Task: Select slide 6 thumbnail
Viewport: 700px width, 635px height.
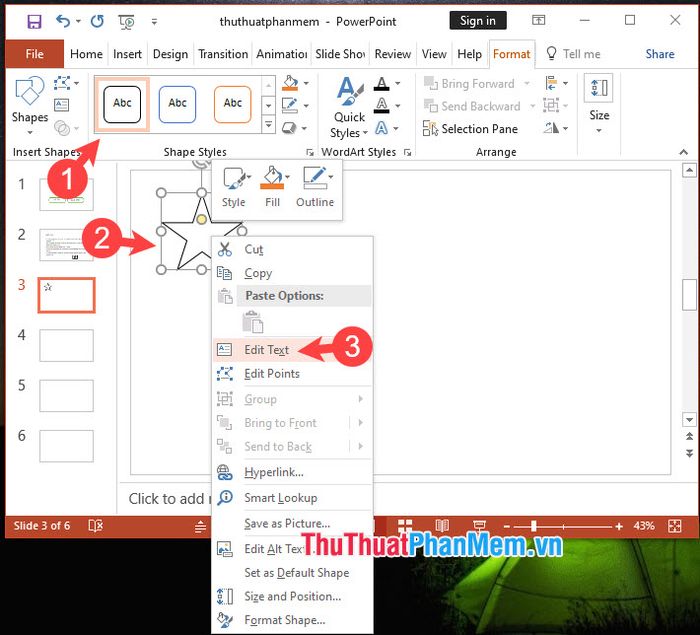Action: 67,446
